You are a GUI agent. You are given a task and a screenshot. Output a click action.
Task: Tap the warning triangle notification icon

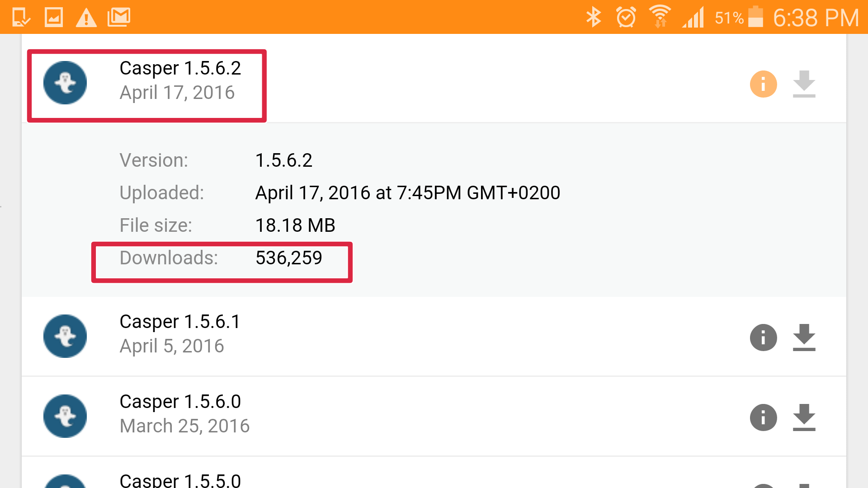(86, 18)
